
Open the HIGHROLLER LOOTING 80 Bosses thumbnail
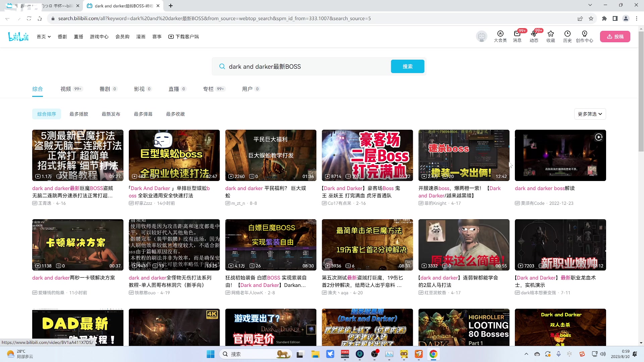[x=464, y=327]
